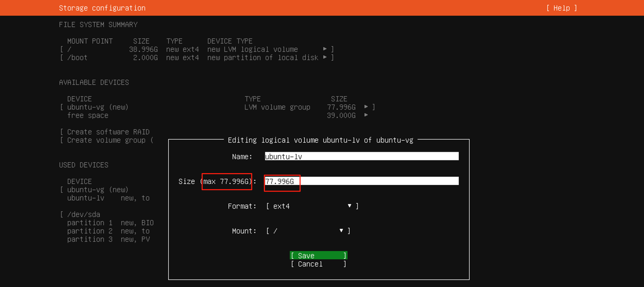Select Create volume group option
Screen dimensions: 644x287
(x=106, y=140)
